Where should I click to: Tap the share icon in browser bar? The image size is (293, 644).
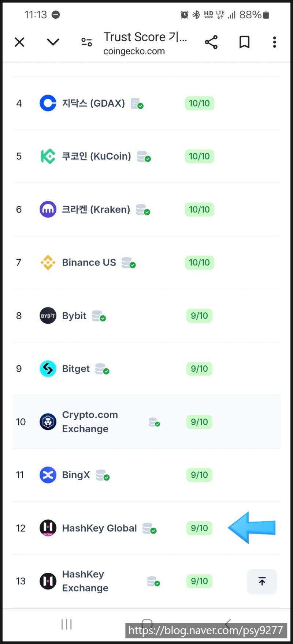(211, 42)
